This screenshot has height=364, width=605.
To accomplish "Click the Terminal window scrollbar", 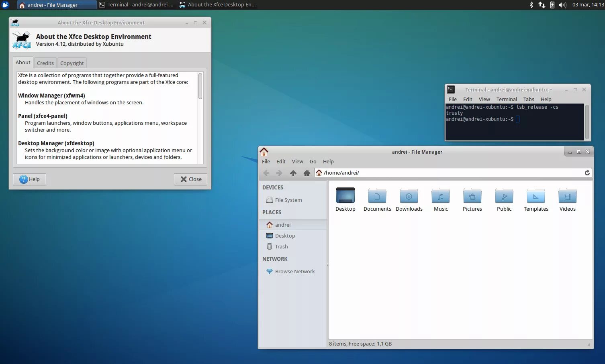I will [587, 122].
